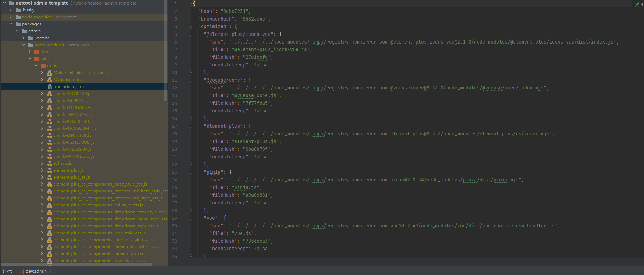Click the chunk-BI6PEQ7L.js file icon
The image size is (644, 275).
pyautogui.click(x=49, y=101)
